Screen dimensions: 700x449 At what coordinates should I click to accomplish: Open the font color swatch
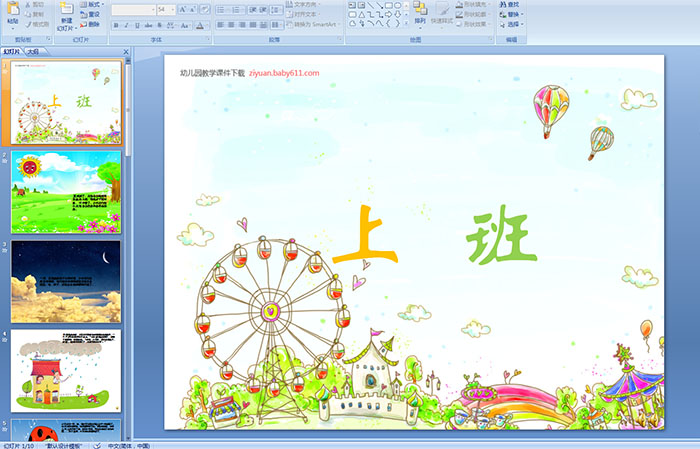pyautogui.click(x=199, y=24)
